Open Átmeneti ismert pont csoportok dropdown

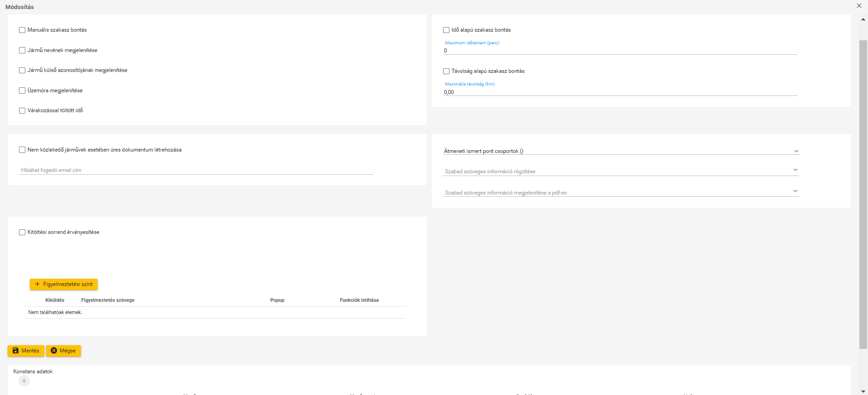click(x=621, y=151)
